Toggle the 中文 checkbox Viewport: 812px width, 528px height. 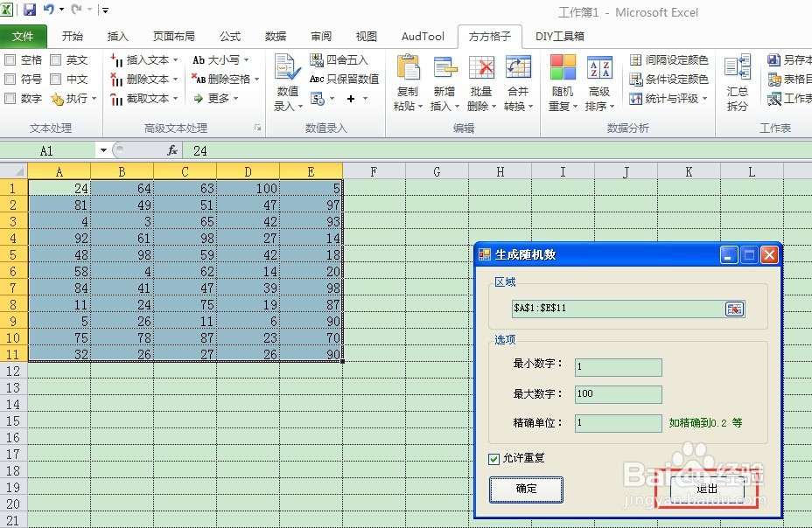pos(56,80)
